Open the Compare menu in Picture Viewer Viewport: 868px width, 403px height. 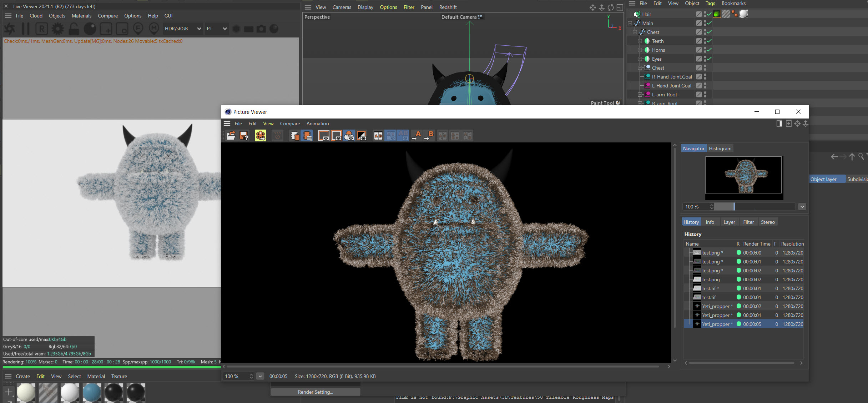(290, 124)
